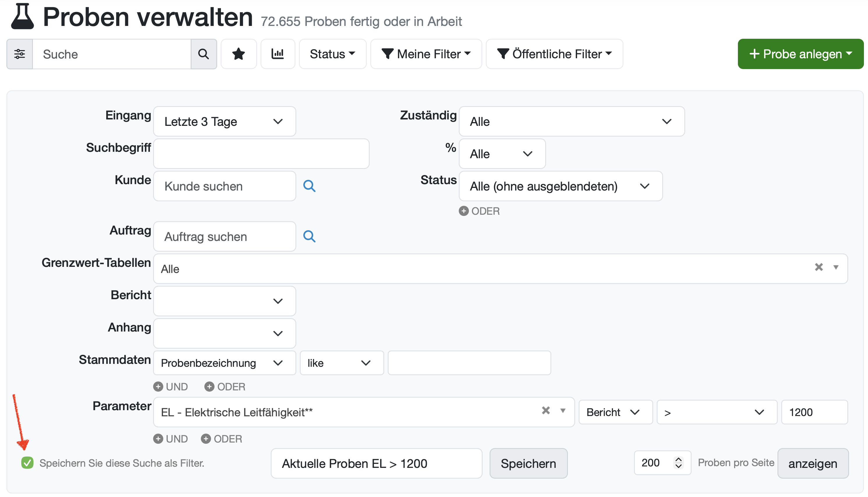Click into the Suchbegriff text field
The image size is (868, 497).
click(261, 154)
